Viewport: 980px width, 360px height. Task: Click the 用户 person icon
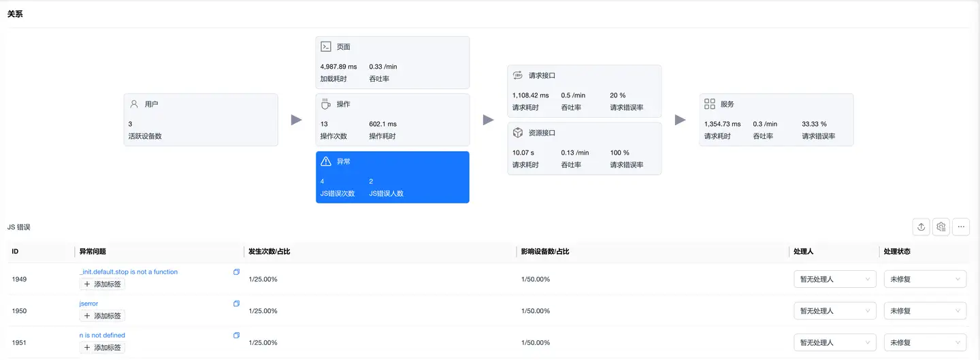pyautogui.click(x=134, y=104)
